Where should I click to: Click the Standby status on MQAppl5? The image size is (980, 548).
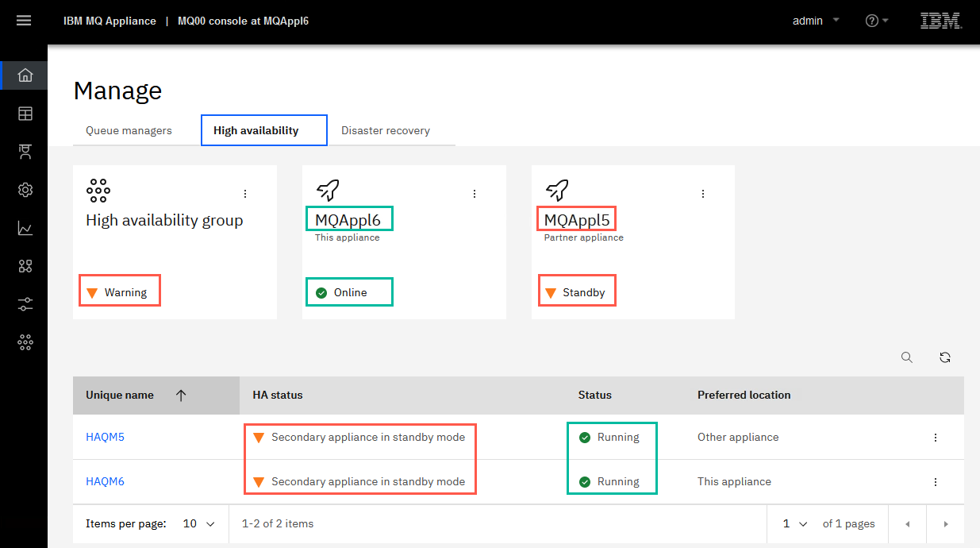[x=575, y=292]
